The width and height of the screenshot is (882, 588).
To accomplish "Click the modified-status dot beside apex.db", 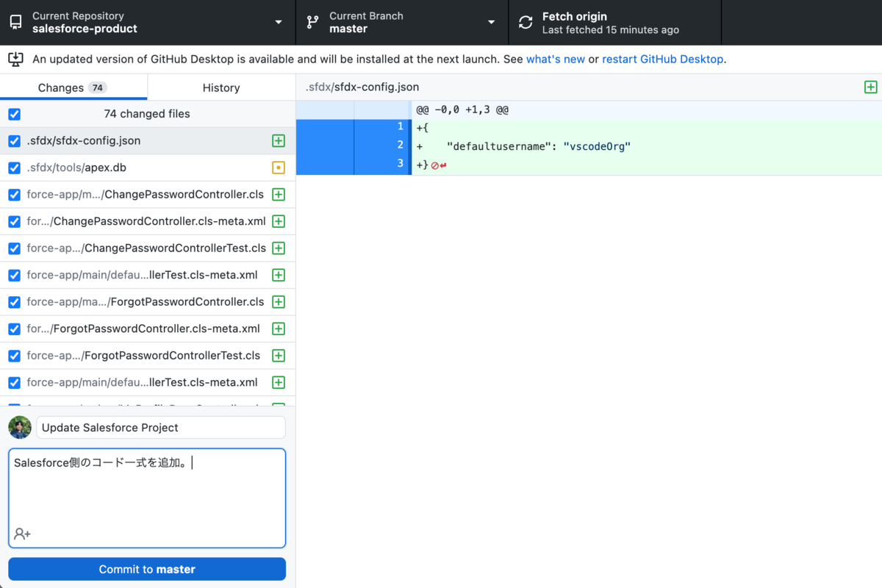I will 278,167.
